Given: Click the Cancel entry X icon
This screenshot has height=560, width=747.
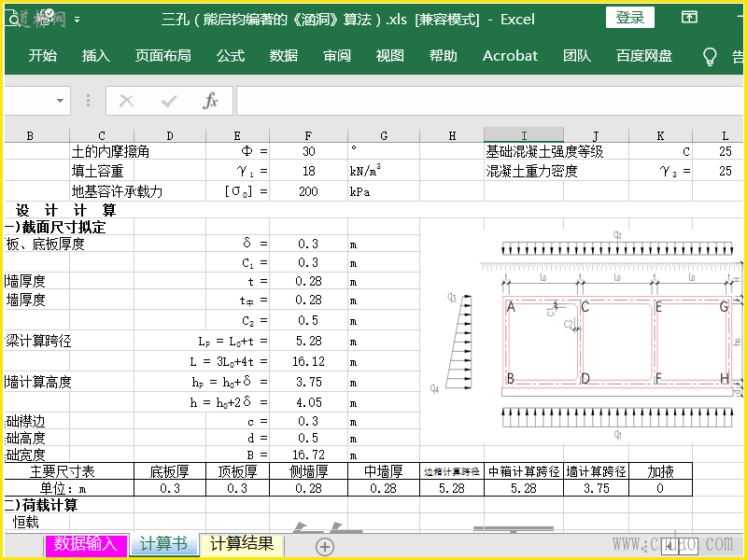Looking at the screenshot, I should click(127, 101).
